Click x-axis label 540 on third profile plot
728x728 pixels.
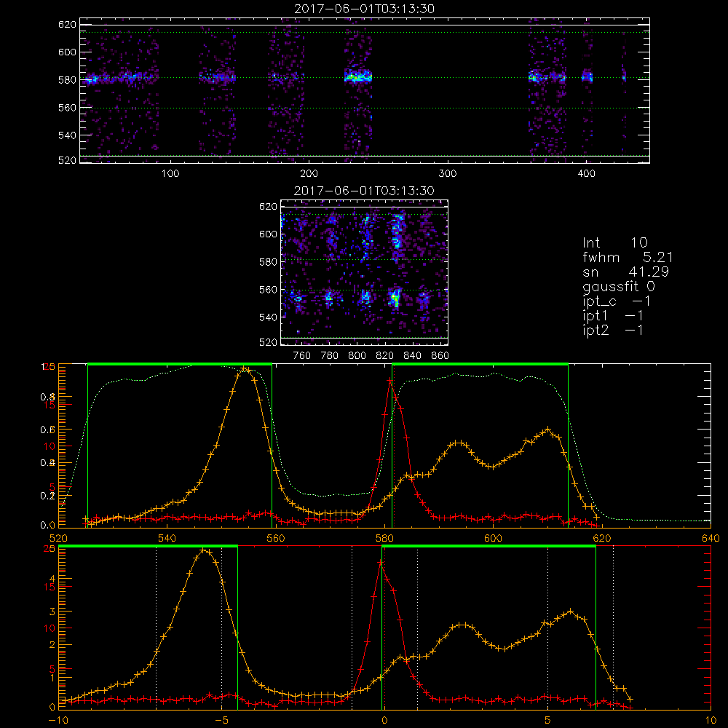[x=167, y=538]
